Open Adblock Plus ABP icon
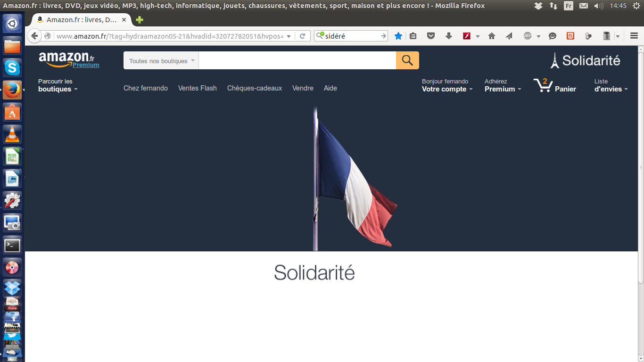The image size is (644, 362). [x=528, y=36]
